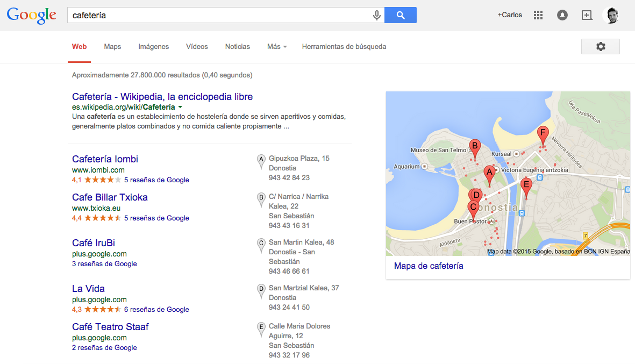This screenshot has height=364, width=635.
Task: Open the Cafe Billar Txioka result
Action: click(x=110, y=197)
